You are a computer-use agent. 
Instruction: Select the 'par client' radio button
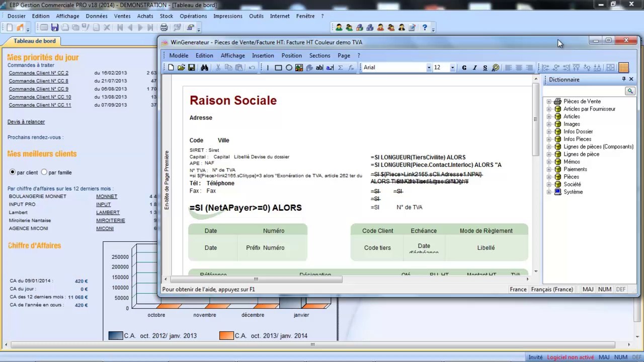pos(13,172)
